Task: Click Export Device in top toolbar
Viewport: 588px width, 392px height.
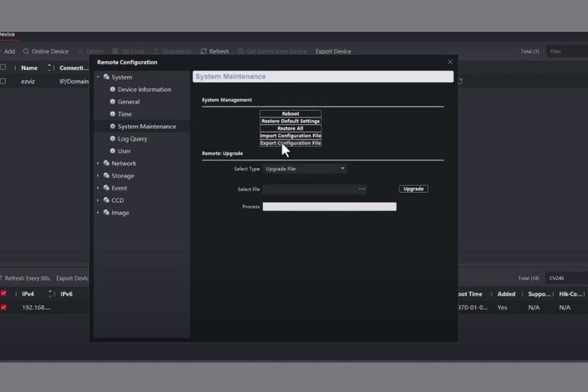Action: (333, 51)
